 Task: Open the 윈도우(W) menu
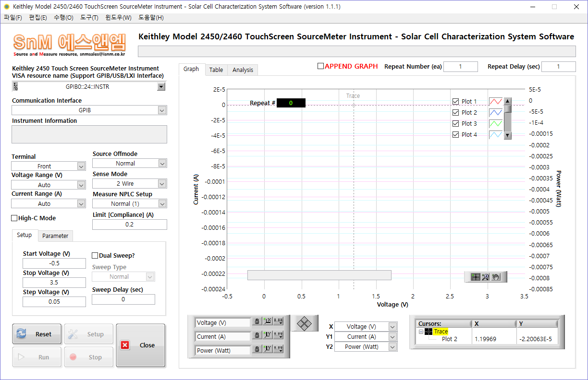tap(118, 18)
